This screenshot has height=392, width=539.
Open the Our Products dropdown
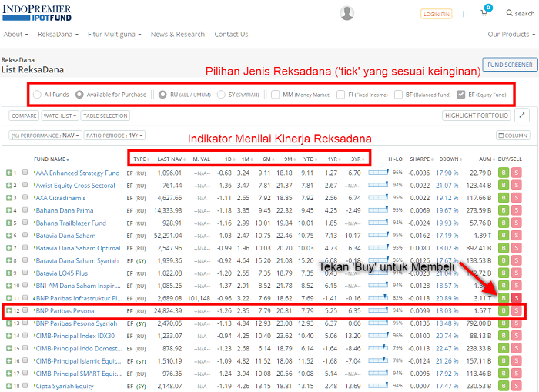click(511, 35)
